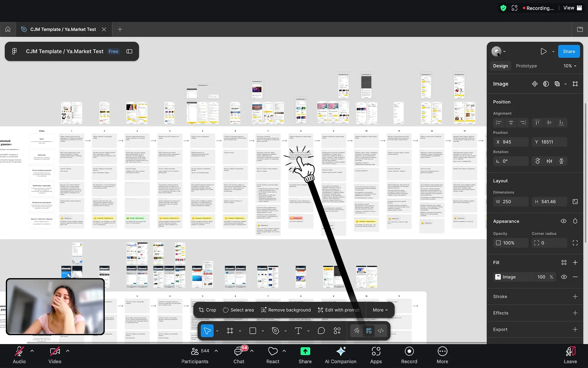
Task: Open Zoom Participants panel
Action: [x=195, y=355]
